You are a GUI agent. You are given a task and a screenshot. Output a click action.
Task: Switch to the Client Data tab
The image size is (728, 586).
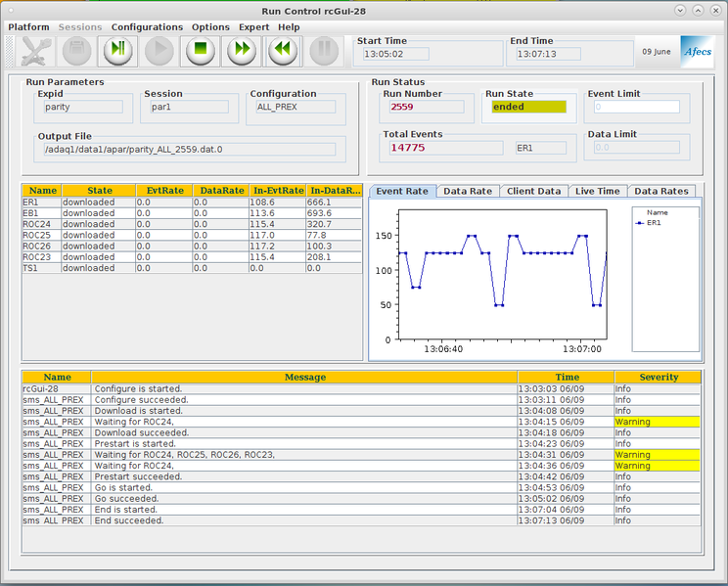click(533, 192)
